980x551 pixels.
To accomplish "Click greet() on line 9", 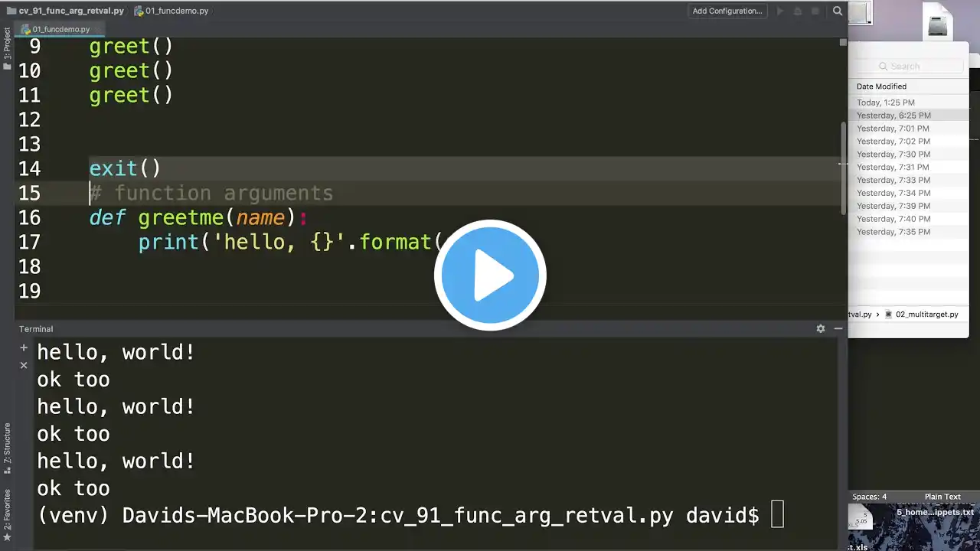I will [131, 46].
